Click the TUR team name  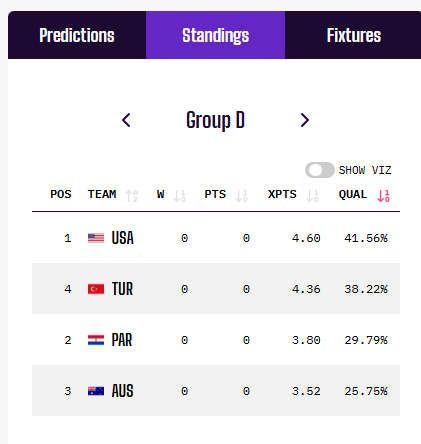point(122,289)
